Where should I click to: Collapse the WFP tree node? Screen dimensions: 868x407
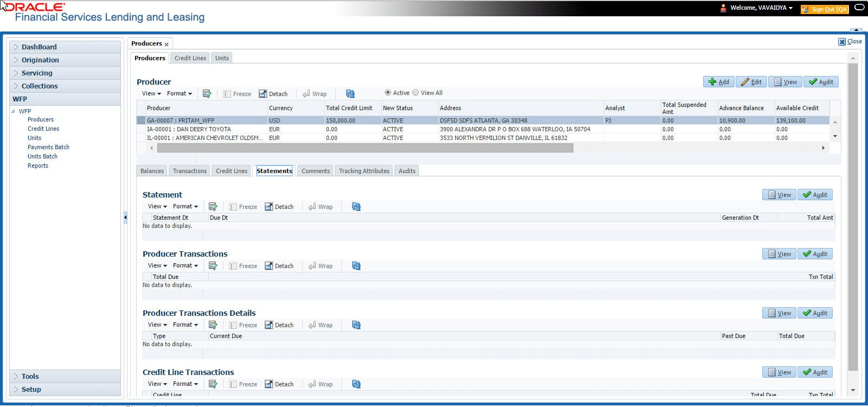point(13,111)
